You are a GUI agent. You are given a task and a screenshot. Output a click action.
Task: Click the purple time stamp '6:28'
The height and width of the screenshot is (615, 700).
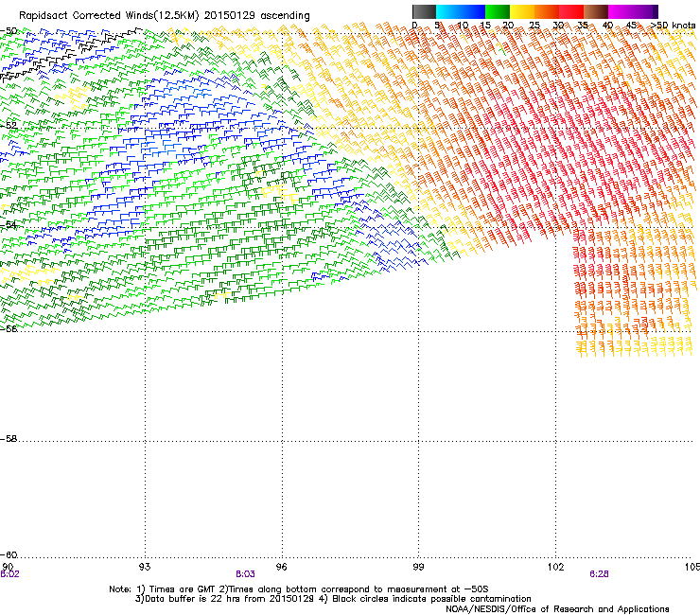click(599, 574)
